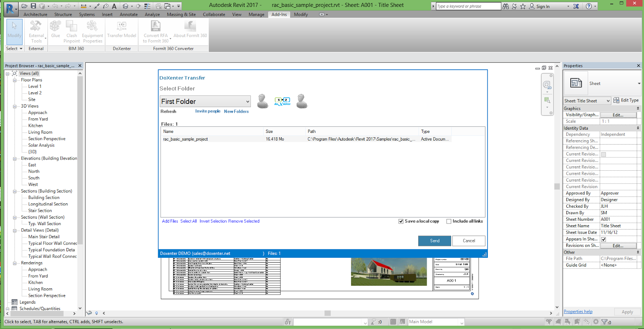The image size is (644, 329).
Task: Click the filter icon in the status bar
Action: 604,322
